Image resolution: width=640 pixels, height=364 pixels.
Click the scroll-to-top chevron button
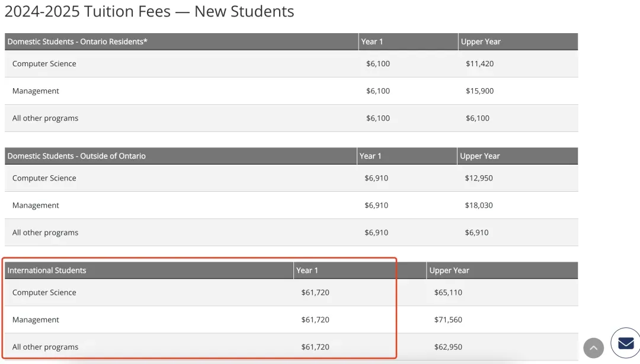(593, 348)
